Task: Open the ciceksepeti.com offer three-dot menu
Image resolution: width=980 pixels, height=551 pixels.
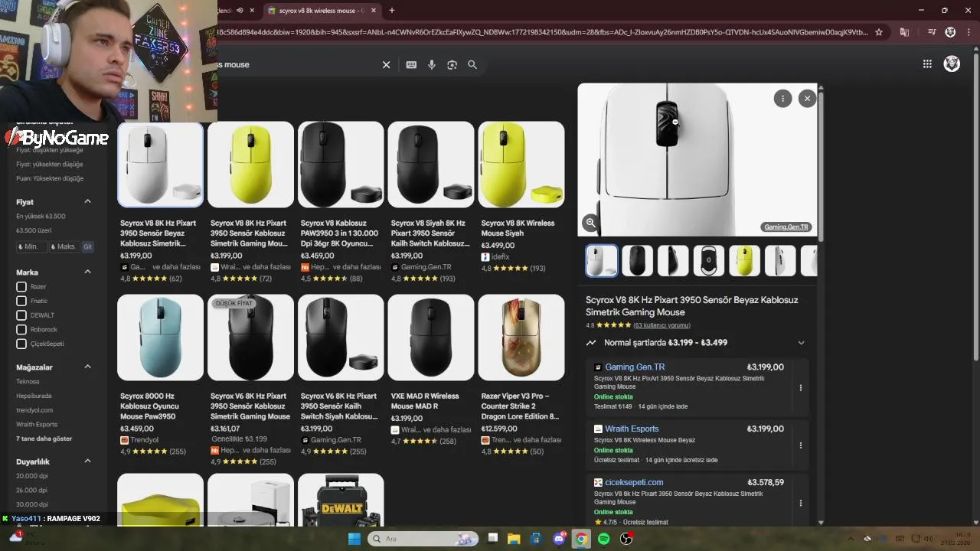Action: [x=801, y=503]
